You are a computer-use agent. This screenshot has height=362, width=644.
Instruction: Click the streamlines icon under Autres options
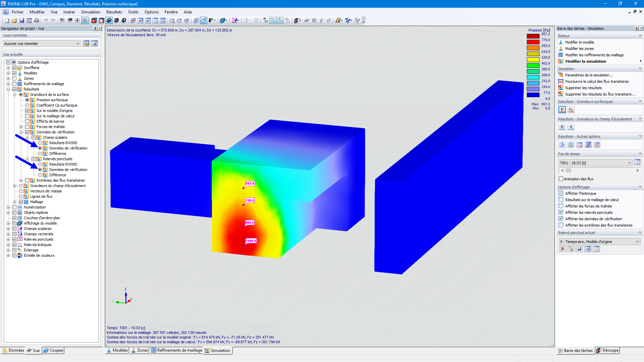click(571, 145)
